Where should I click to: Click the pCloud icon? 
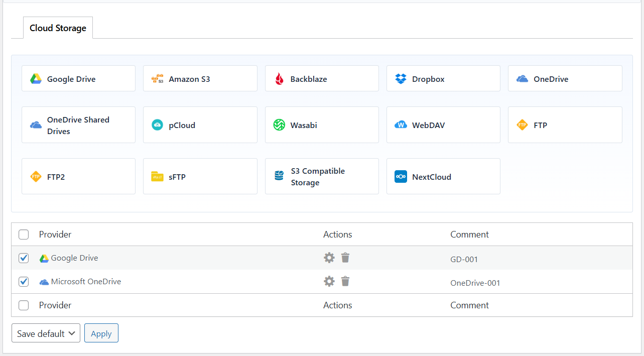click(x=157, y=125)
